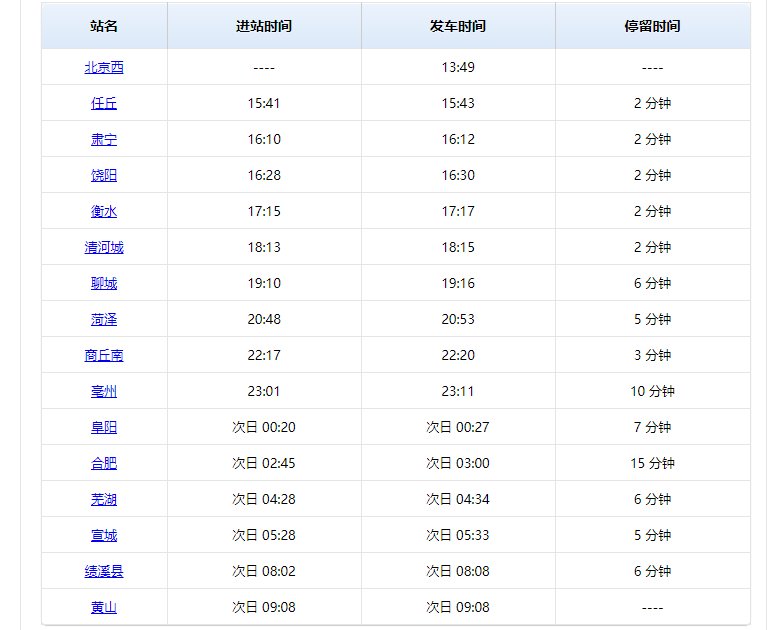Image resolution: width=781 pixels, height=630 pixels.
Task: Click the 停留时间 column header
Action: click(652, 26)
